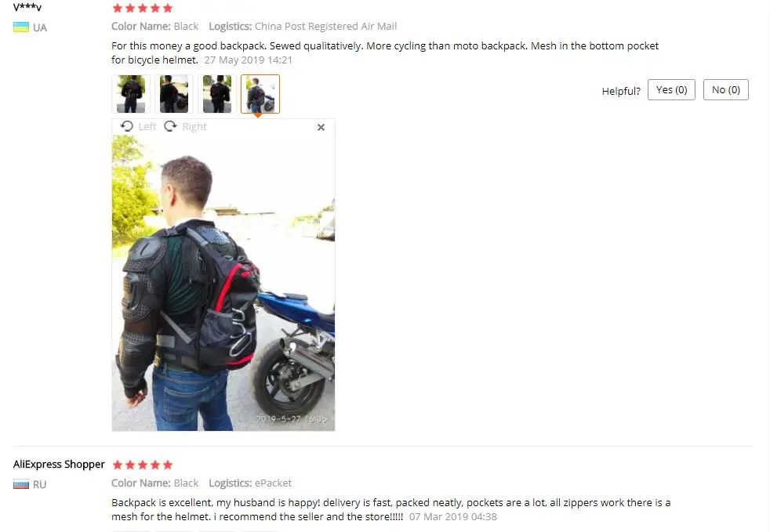Click the 'Left' rotate label

pyautogui.click(x=147, y=127)
